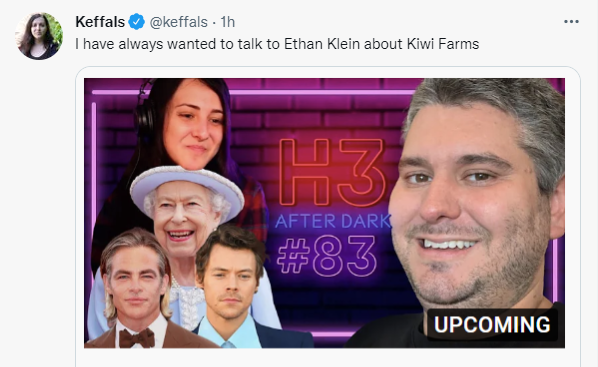Click the elderly woman in lilac hat
The height and width of the screenshot is (367, 598).
coord(186,214)
